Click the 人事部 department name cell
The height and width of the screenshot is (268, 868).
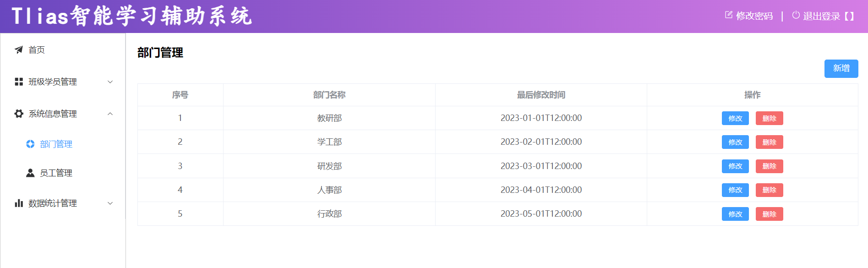[x=329, y=190]
